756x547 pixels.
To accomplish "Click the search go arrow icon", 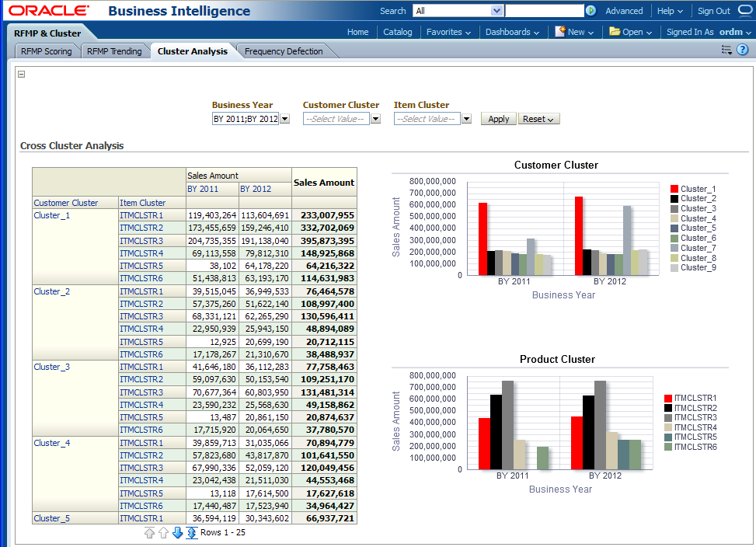I will [591, 11].
